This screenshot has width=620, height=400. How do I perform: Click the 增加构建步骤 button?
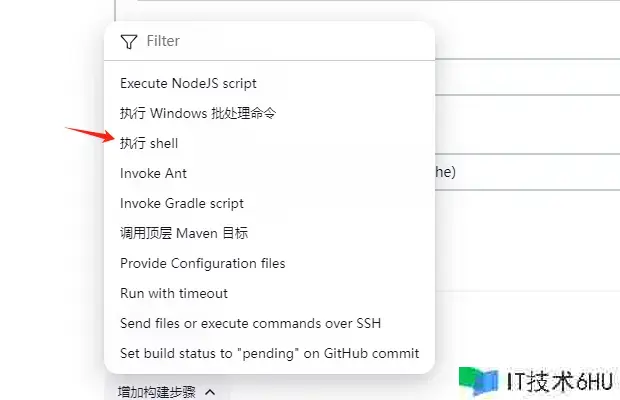point(158,392)
